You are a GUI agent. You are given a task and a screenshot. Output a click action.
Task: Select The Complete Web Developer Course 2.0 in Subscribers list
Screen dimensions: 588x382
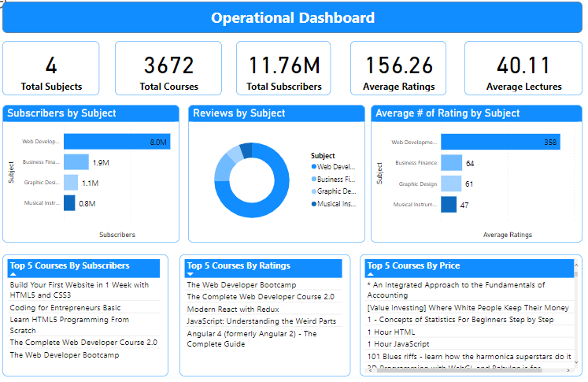(84, 342)
